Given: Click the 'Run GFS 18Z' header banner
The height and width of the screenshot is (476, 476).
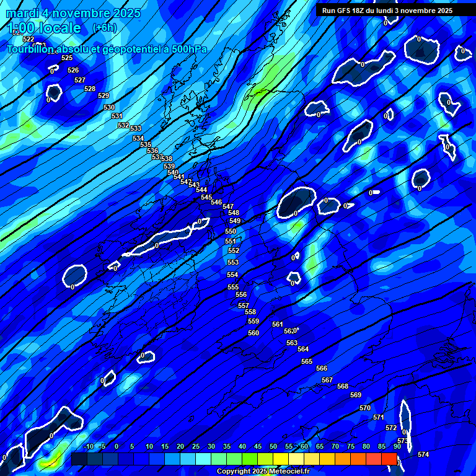Looking at the screenshot, I should (x=387, y=11).
